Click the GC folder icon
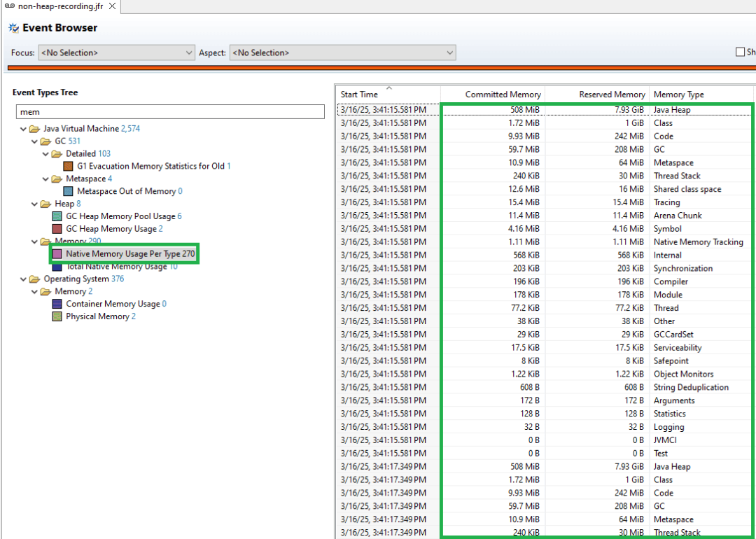Image resolution: width=756 pixels, height=539 pixels. click(45, 141)
